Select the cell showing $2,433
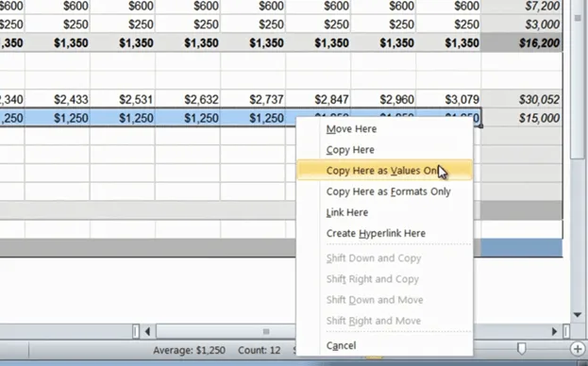Image resolution: width=588 pixels, height=366 pixels. 58,99
